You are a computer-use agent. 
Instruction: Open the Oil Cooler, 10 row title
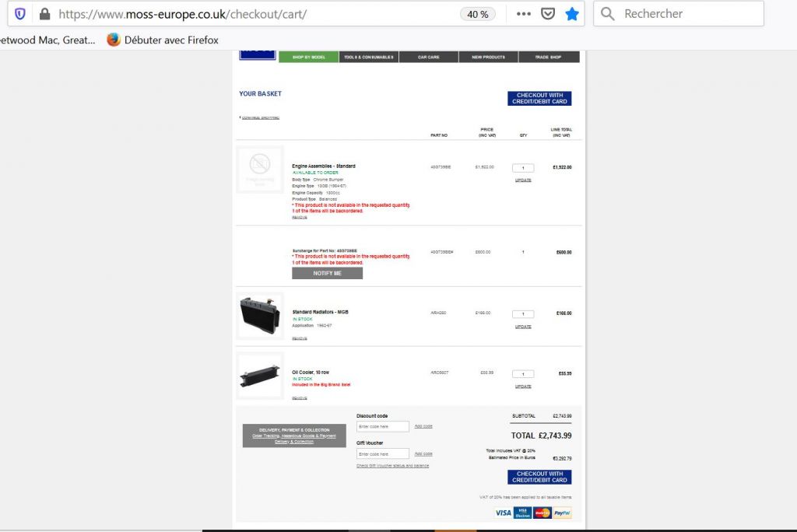click(311, 373)
